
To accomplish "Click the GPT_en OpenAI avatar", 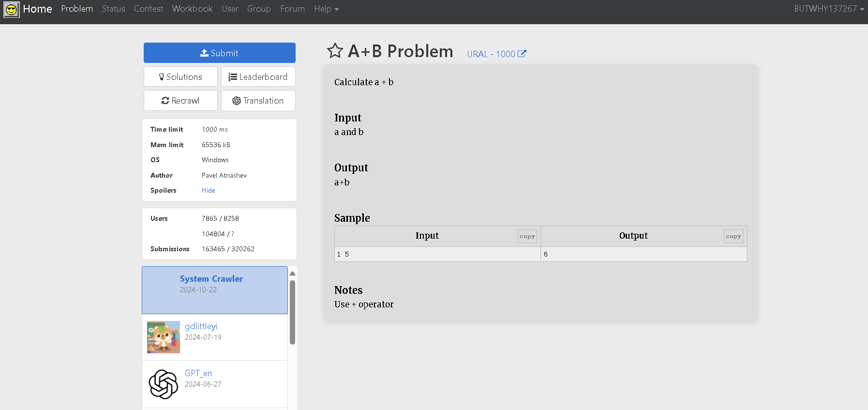I will point(164,384).
